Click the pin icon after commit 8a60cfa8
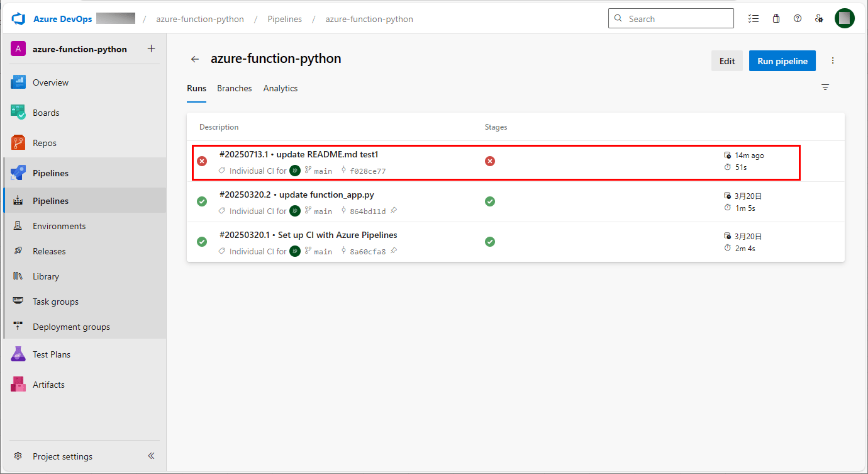 click(394, 251)
